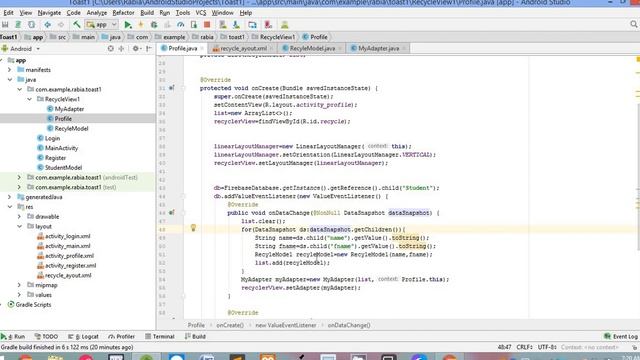
Task: Click the back navigation arrow icon
Action: 48,25
